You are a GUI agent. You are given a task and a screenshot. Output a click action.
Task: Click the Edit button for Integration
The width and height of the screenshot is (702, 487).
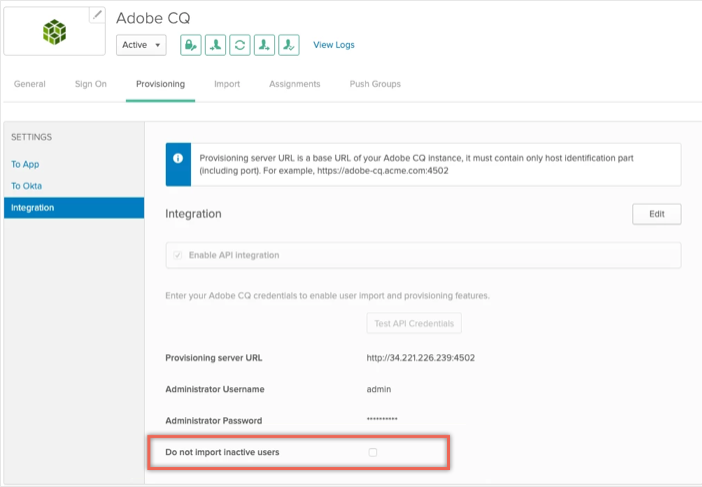click(657, 214)
